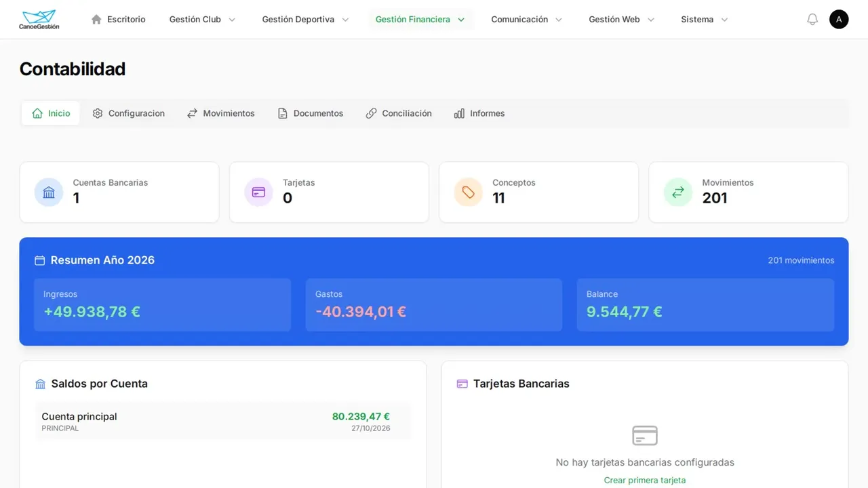
Task: Expand the Comunicación chevron
Action: pos(559,20)
